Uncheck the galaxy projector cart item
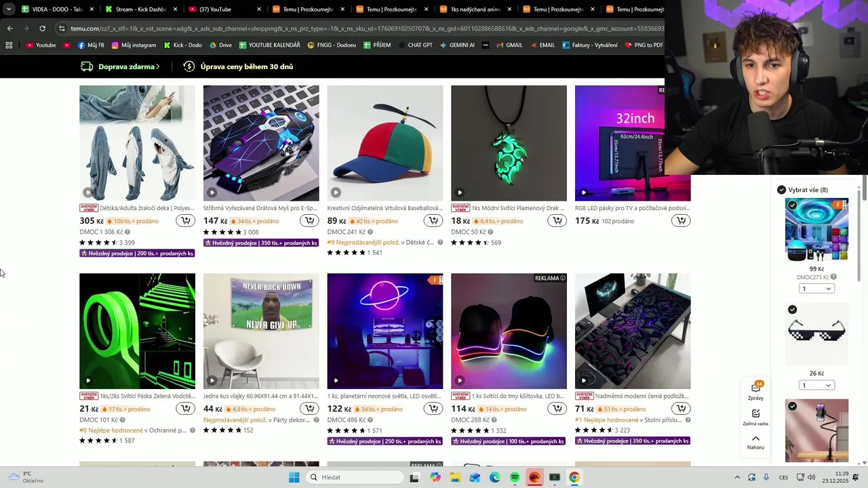Viewport: 868px width, 488px height. coord(793,205)
